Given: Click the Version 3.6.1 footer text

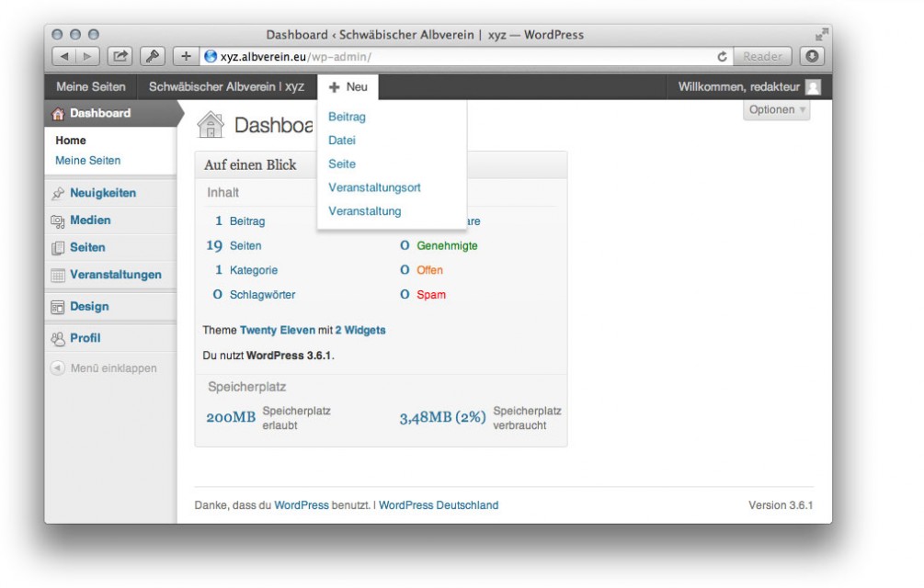Looking at the screenshot, I should (781, 505).
